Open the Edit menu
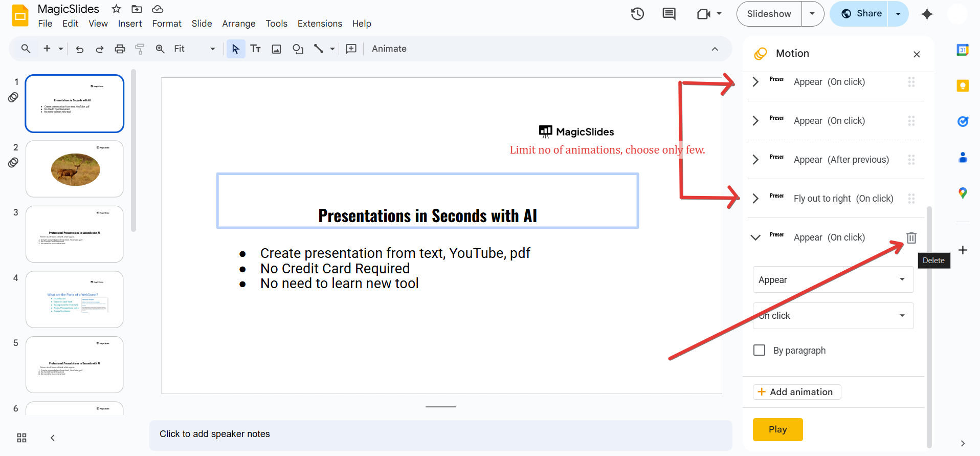Screen dimensions: 980x456 70,24
